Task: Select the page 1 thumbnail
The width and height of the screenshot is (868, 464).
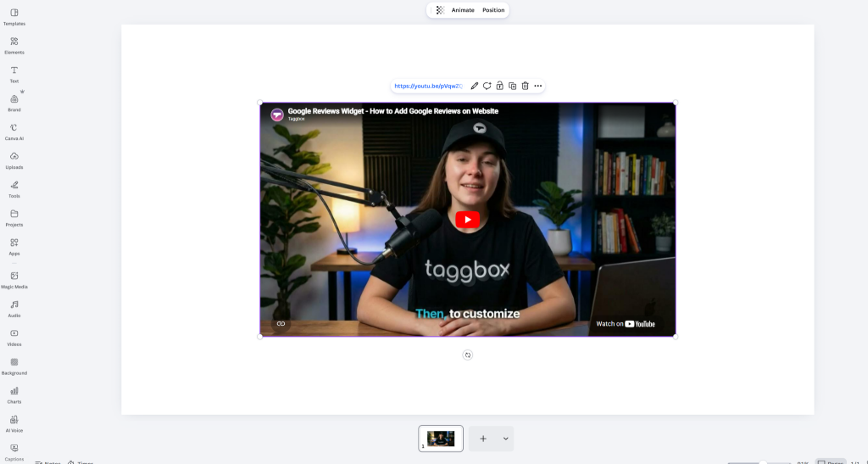Action: coord(441,439)
